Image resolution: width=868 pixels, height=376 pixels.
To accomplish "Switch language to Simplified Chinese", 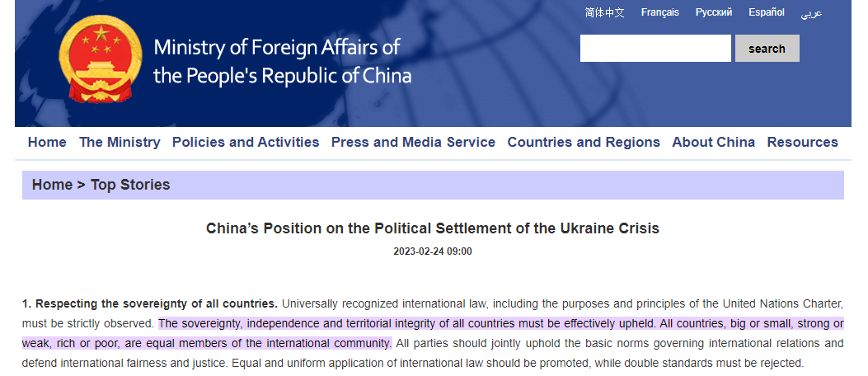I will pyautogui.click(x=604, y=12).
